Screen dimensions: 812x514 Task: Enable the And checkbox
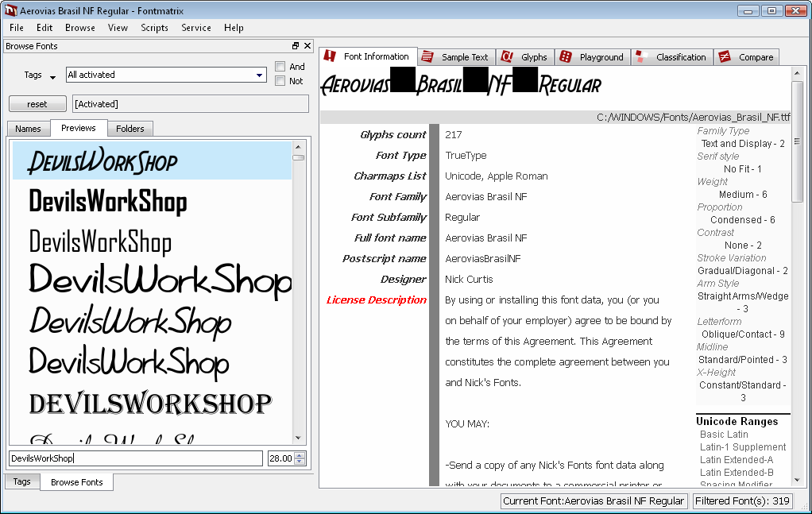tap(280, 66)
